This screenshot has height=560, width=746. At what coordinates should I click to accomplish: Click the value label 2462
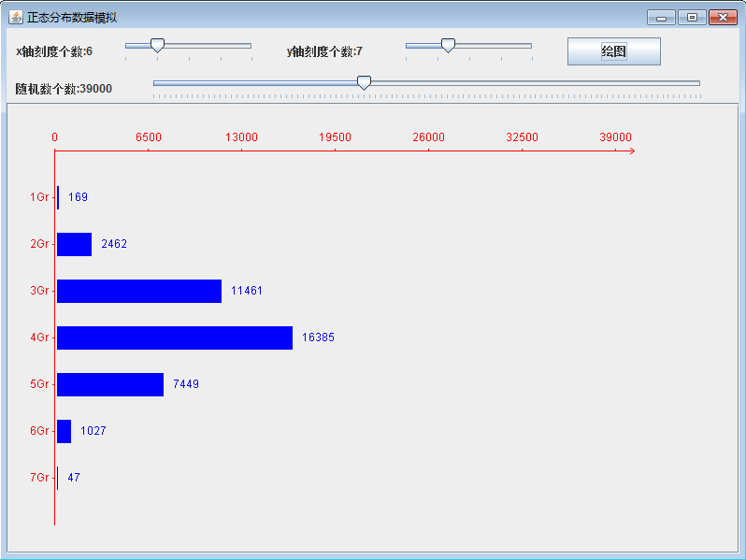[x=114, y=244]
